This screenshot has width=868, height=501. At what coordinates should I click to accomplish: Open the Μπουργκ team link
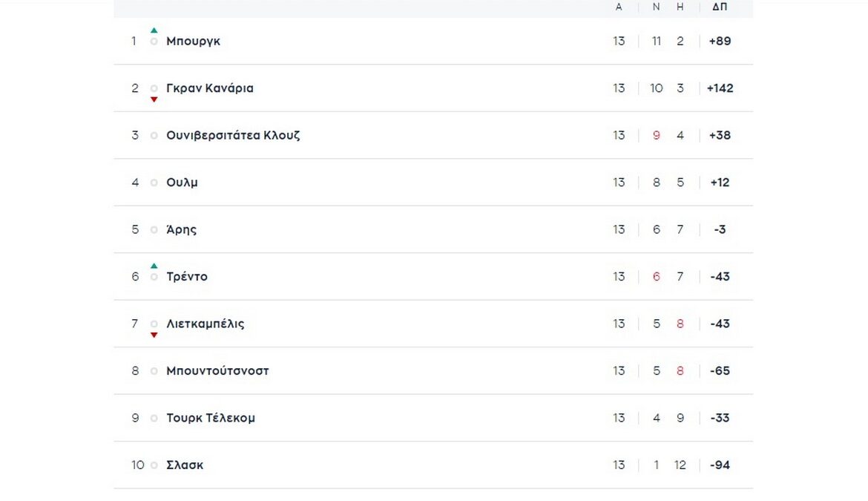tap(193, 42)
